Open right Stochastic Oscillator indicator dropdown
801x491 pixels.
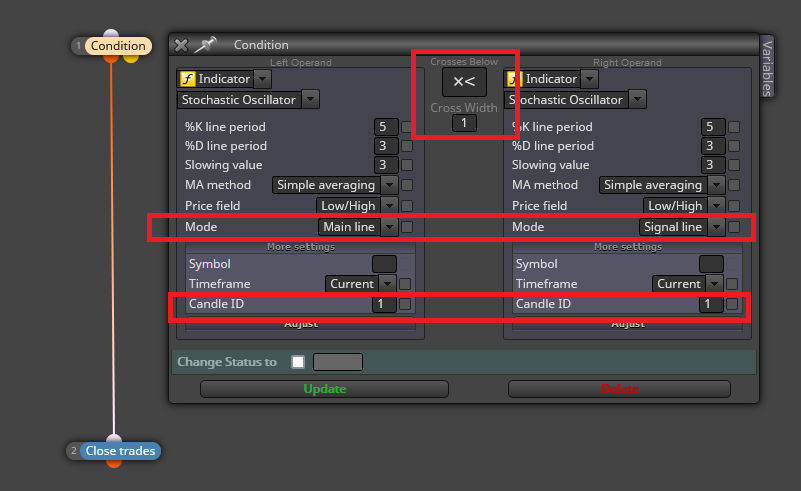pyautogui.click(x=638, y=100)
